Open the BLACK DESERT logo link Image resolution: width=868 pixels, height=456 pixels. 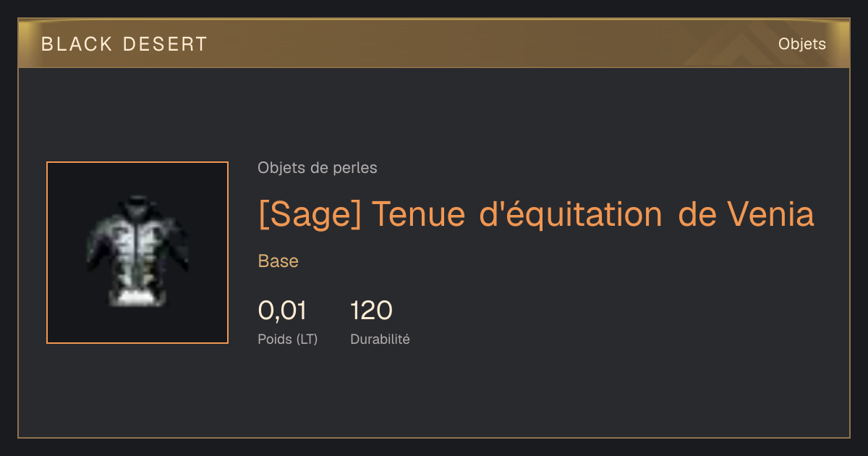click(124, 44)
